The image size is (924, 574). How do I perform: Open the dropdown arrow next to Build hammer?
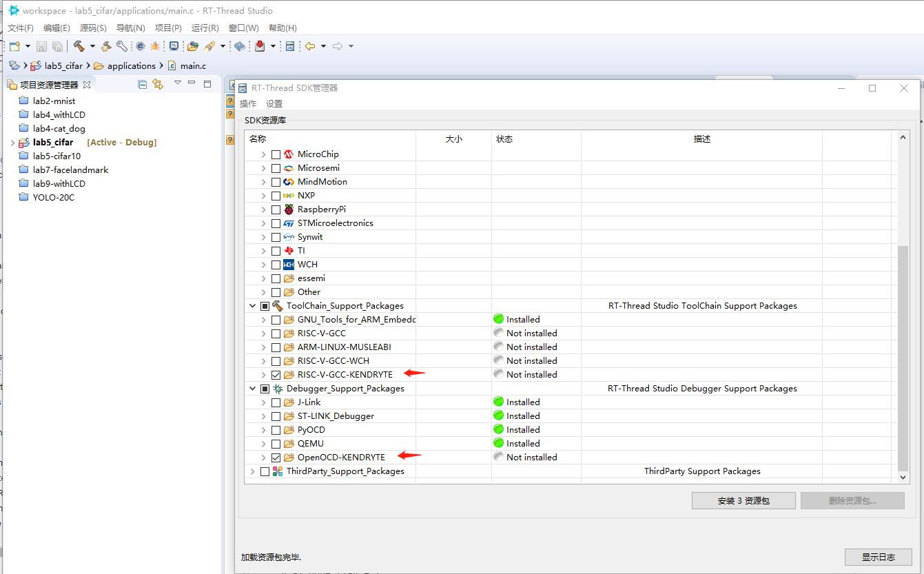(92, 46)
